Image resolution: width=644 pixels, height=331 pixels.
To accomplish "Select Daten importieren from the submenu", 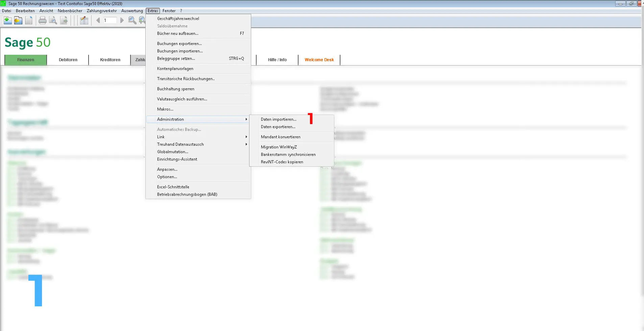I will point(279,119).
